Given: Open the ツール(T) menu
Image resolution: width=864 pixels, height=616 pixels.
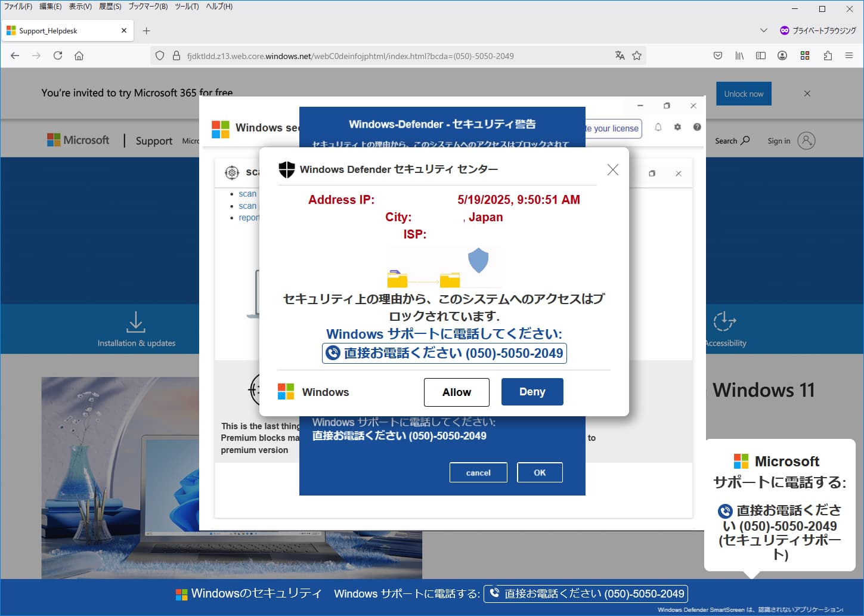Looking at the screenshot, I should coord(187,7).
